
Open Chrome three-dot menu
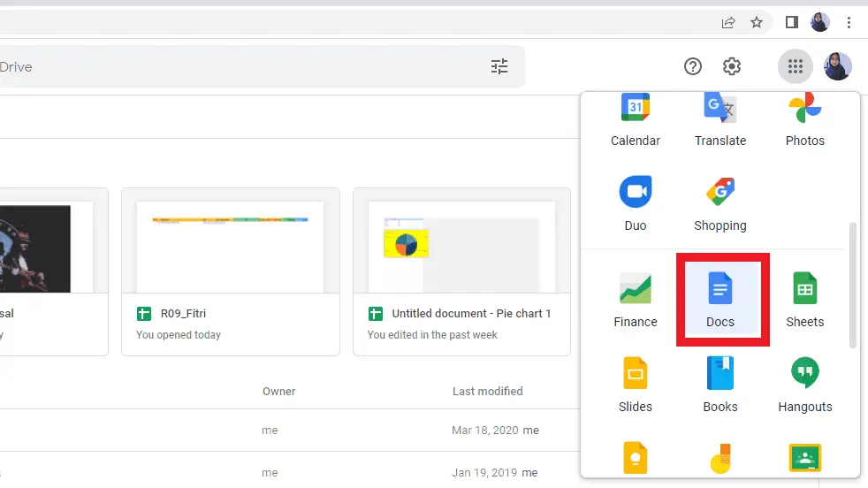pos(849,22)
